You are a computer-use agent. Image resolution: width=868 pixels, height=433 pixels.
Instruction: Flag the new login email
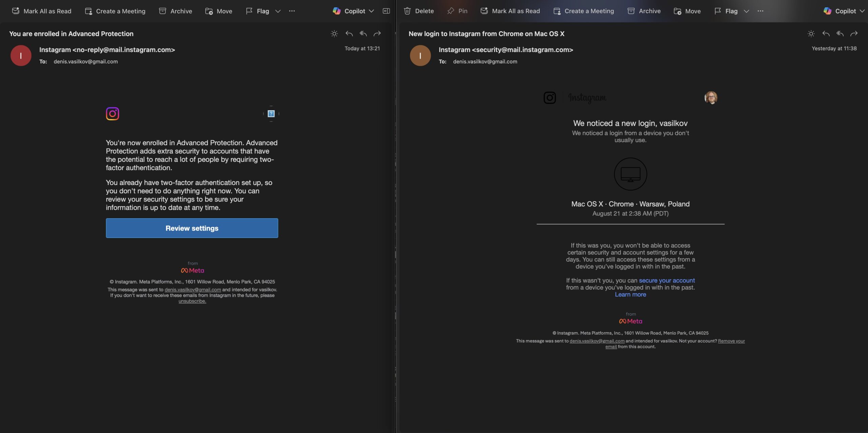pyautogui.click(x=726, y=11)
